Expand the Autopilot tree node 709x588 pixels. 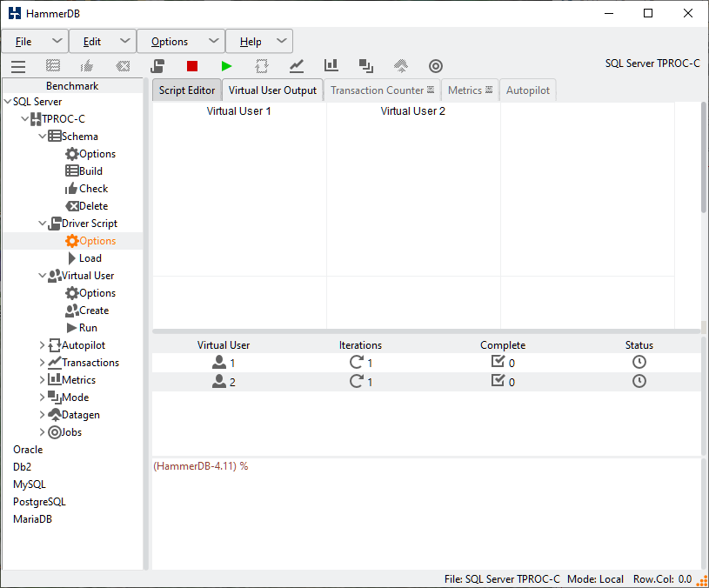click(x=42, y=345)
